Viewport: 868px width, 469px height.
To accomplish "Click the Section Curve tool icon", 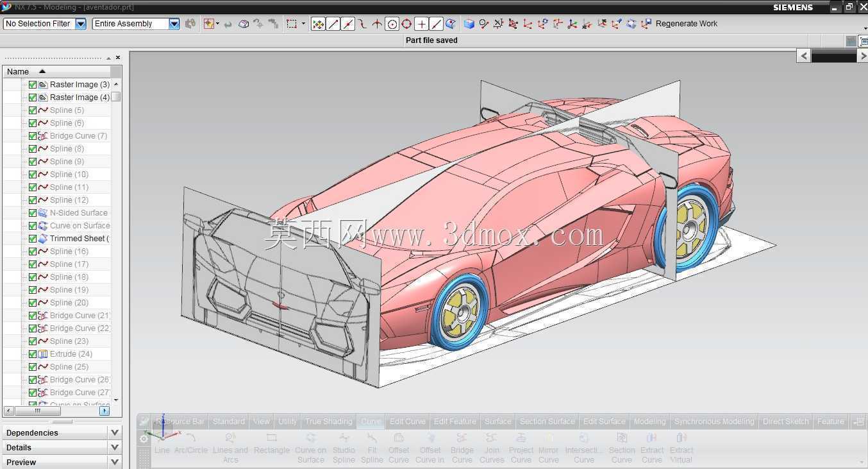I will click(621, 438).
